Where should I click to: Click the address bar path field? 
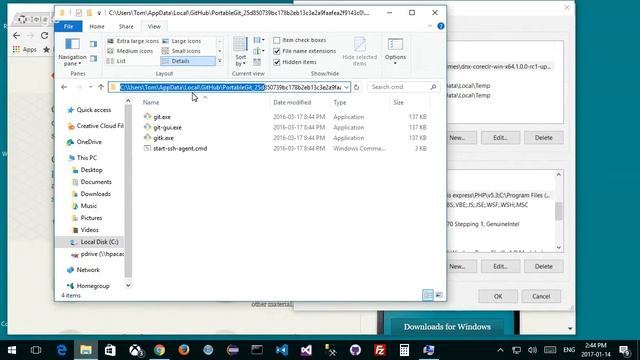(230, 87)
